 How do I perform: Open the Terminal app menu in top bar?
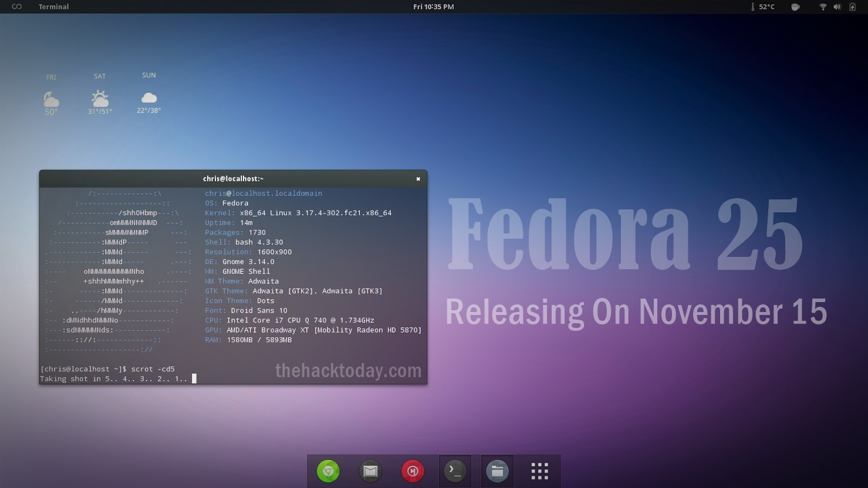click(53, 6)
